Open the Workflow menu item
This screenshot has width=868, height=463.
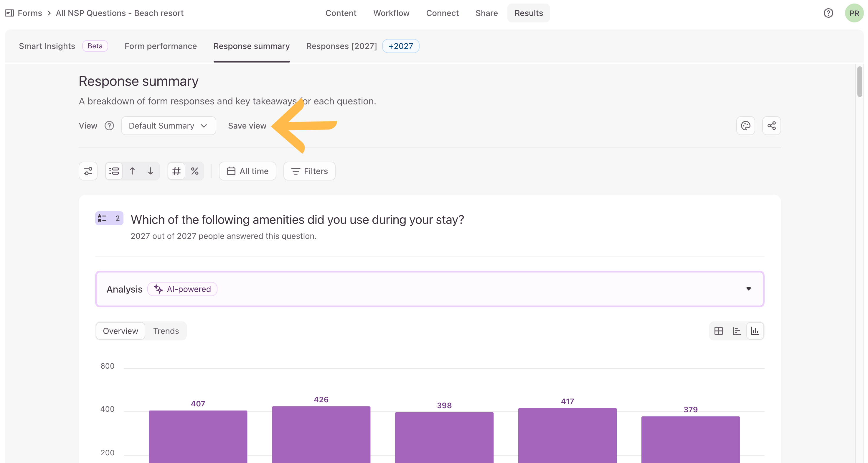click(391, 13)
